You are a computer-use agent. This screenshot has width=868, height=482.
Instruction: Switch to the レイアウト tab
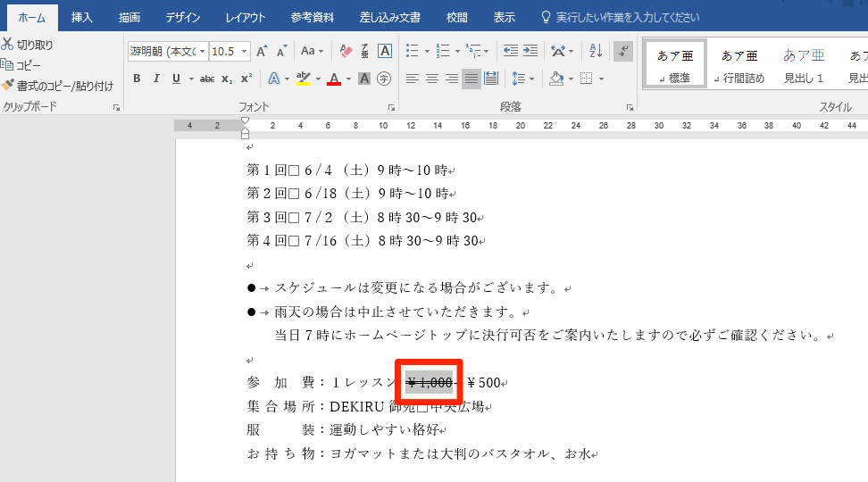click(246, 18)
